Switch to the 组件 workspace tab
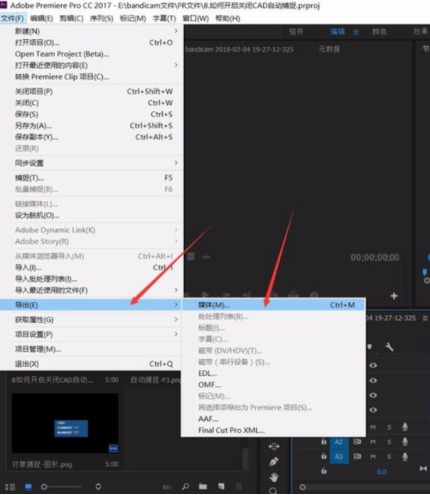This screenshot has height=495, width=430. click(x=296, y=32)
